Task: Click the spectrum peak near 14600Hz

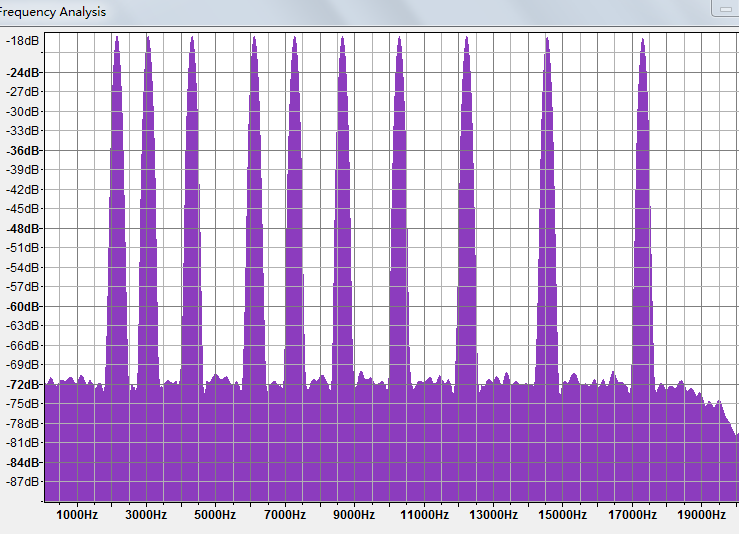Action: [547, 212]
